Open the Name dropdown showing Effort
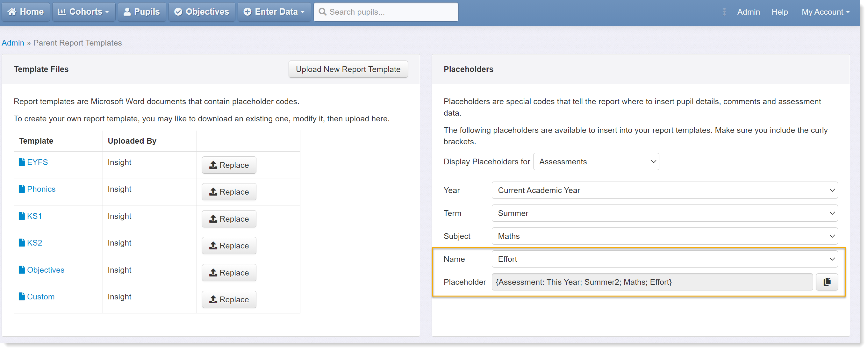 (664, 259)
